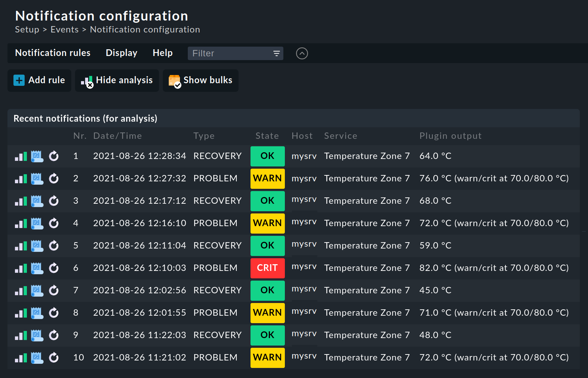Analyze ruleset for notification 8

pos(21,313)
